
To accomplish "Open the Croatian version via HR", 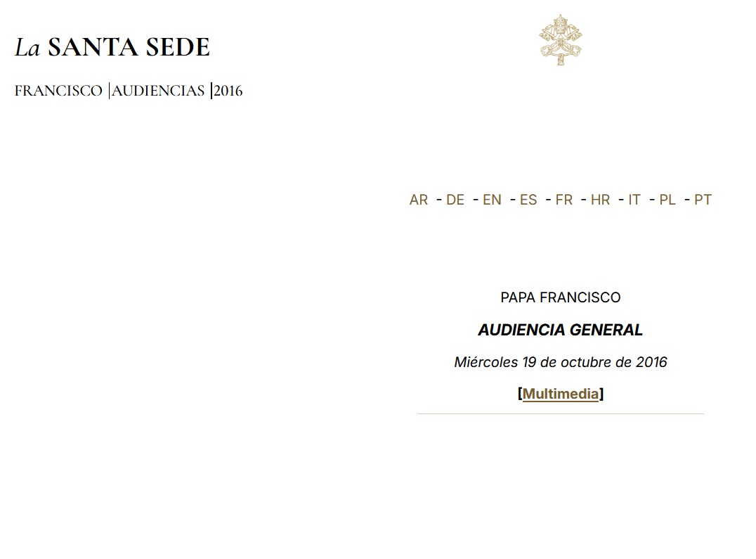I will (x=601, y=200).
